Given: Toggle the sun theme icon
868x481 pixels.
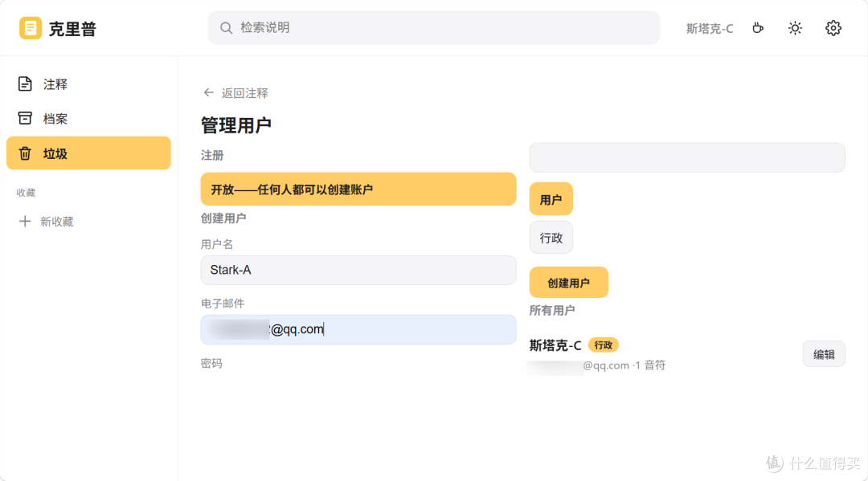Looking at the screenshot, I should (x=795, y=28).
